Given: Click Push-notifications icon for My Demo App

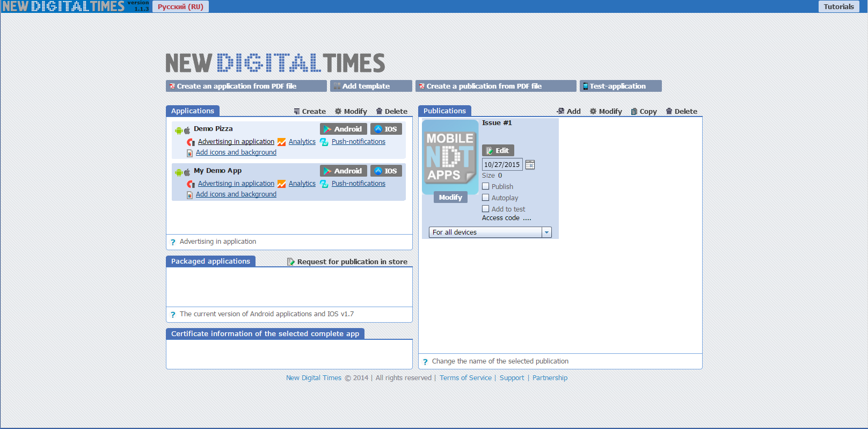Looking at the screenshot, I should [x=324, y=184].
